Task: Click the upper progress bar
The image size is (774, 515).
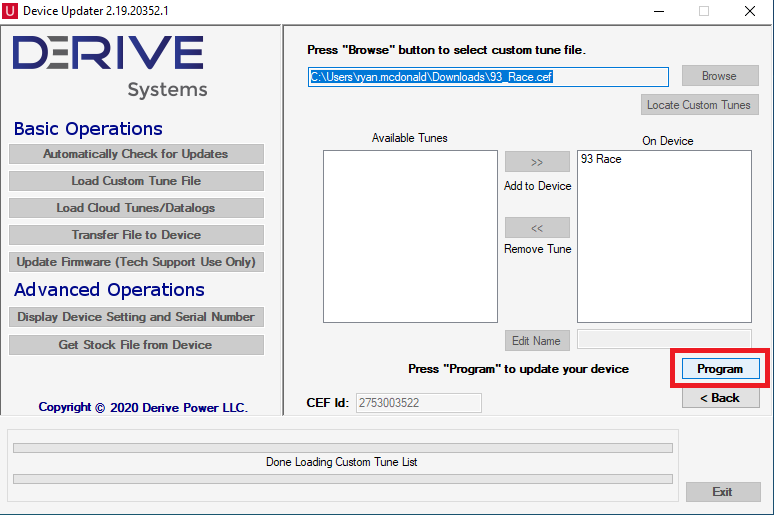Action: click(343, 448)
